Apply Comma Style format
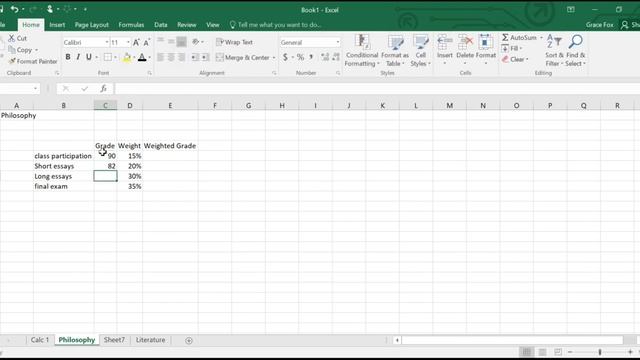The height and width of the screenshot is (360, 640). point(311,57)
